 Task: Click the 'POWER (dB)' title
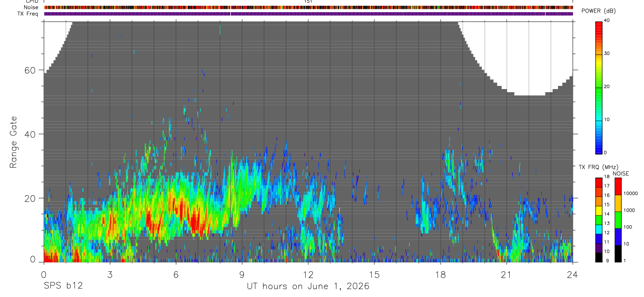[599, 11]
